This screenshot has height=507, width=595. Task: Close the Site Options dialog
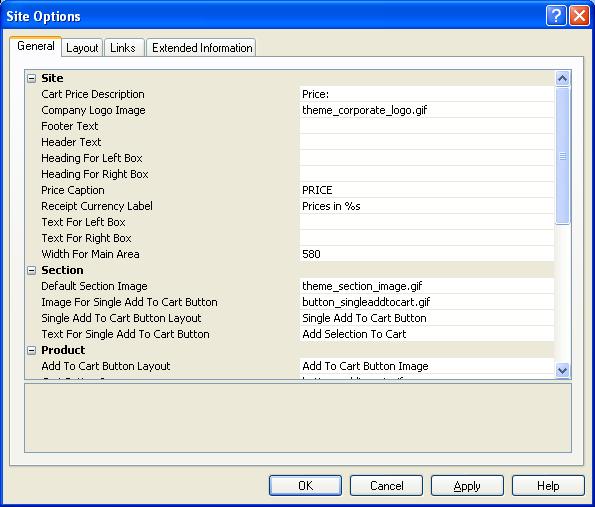coord(579,16)
